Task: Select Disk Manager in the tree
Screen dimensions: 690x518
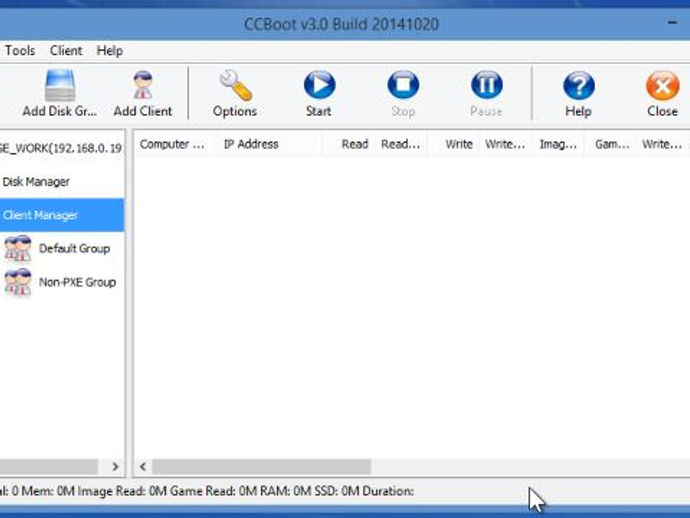Action: point(36,182)
